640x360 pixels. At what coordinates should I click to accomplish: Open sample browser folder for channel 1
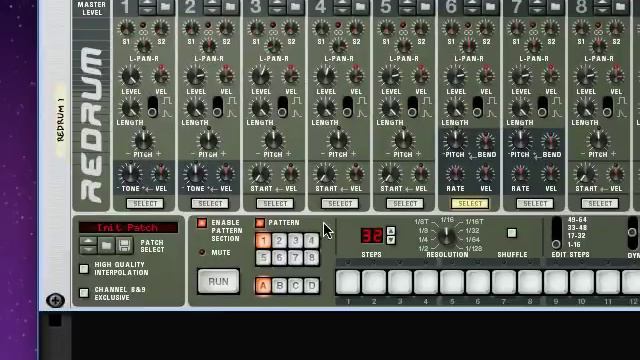pos(165,7)
